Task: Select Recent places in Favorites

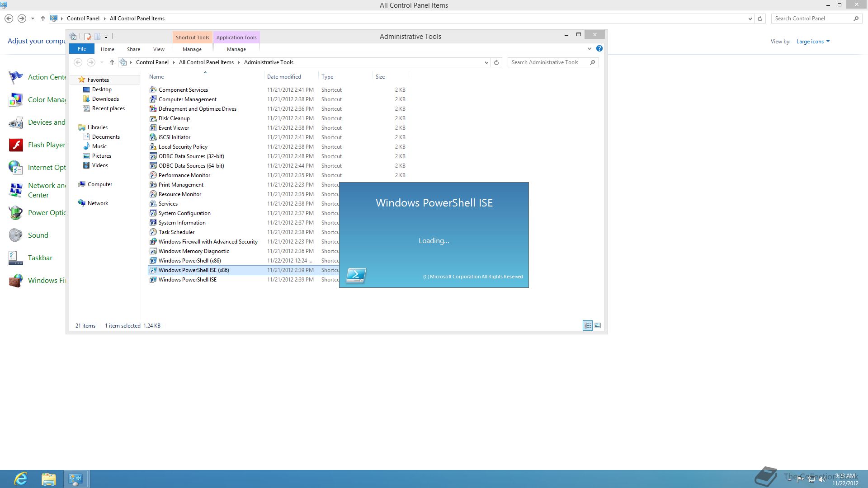Action: pyautogui.click(x=108, y=108)
